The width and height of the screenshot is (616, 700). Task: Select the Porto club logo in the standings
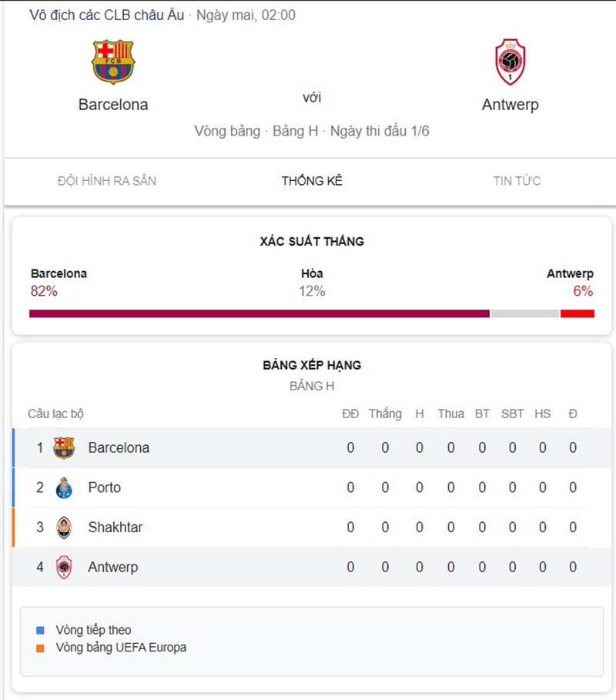coord(63,487)
